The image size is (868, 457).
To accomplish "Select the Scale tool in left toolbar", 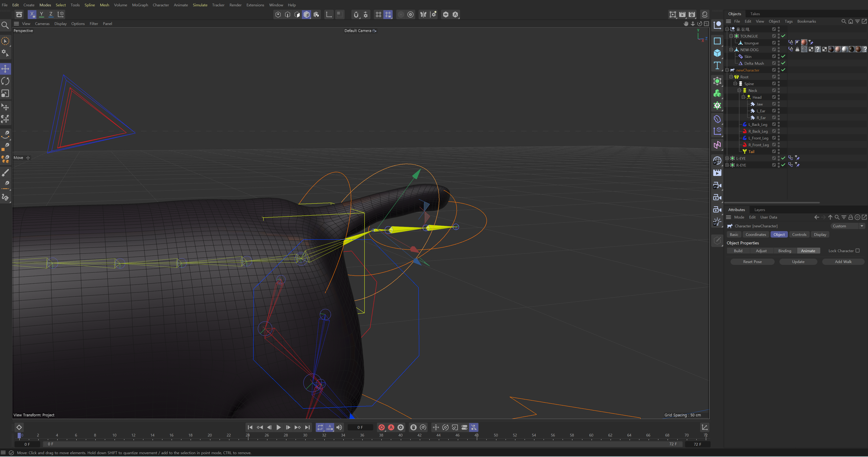I will (x=5, y=93).
